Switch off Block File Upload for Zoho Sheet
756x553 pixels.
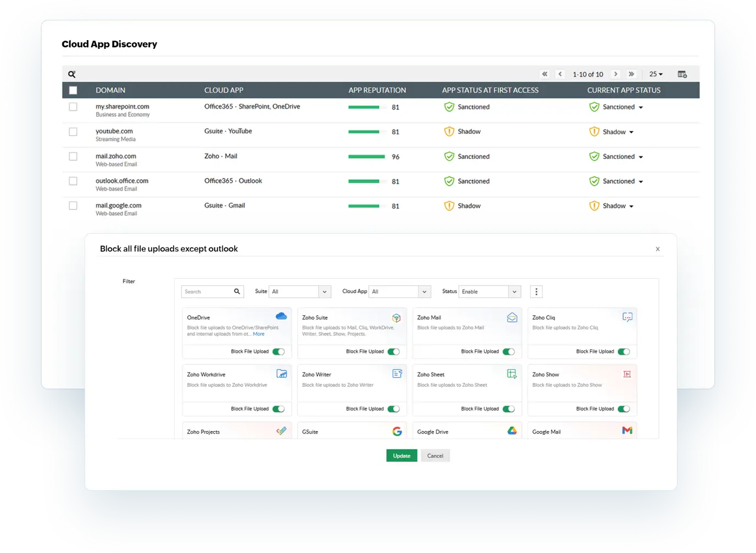click(x=509, y=409)
